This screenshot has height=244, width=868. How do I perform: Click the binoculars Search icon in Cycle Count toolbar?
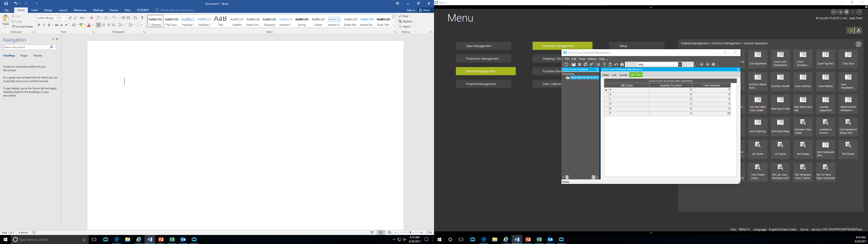(622, 64)
